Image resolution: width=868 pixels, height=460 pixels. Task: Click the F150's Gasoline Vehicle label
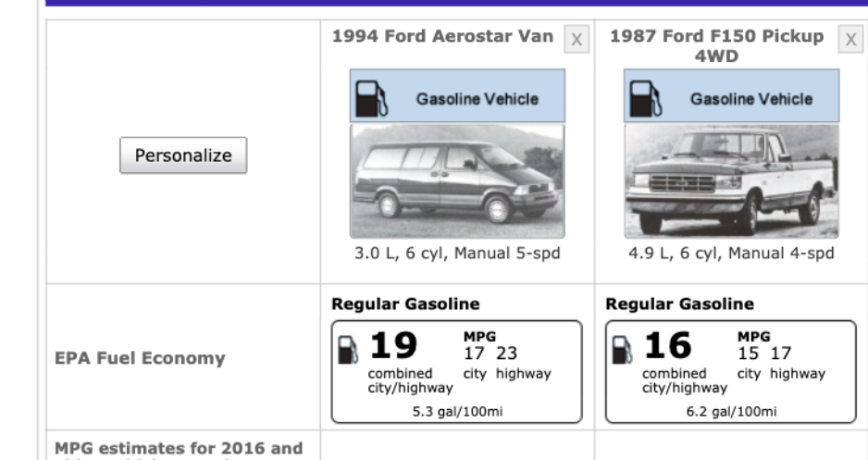[750, 99]
